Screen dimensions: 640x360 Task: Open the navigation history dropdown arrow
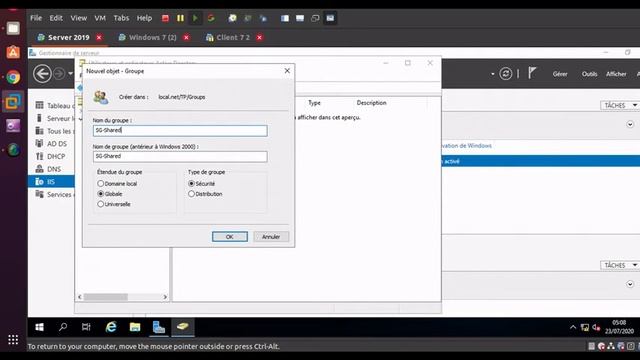[70, 74]
